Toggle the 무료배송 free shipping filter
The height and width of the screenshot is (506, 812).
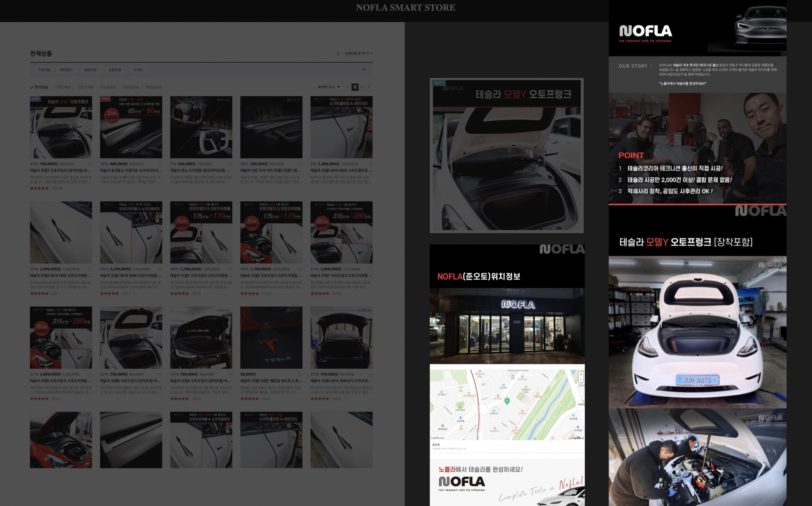point(44,70)
